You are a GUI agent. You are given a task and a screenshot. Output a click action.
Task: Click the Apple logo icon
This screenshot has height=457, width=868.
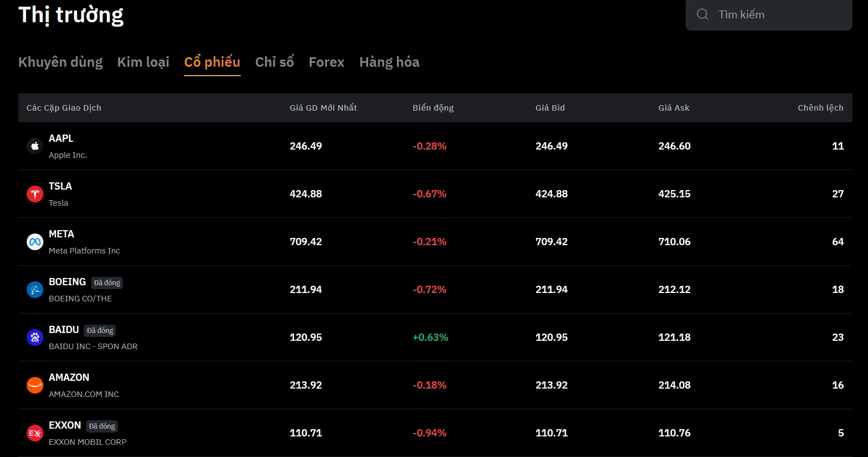[35, 146]
